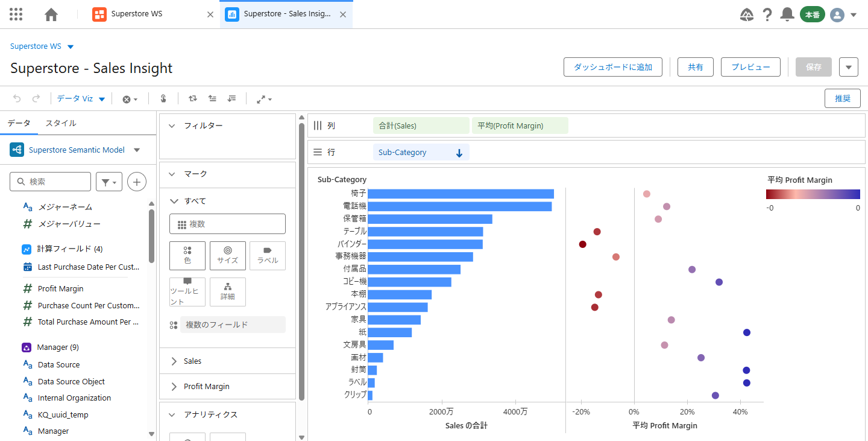This screenshot has height=441, width=868.
Task: Click the swap rows and columns icon
Action: pyautogui.click(x=192, y=98)
